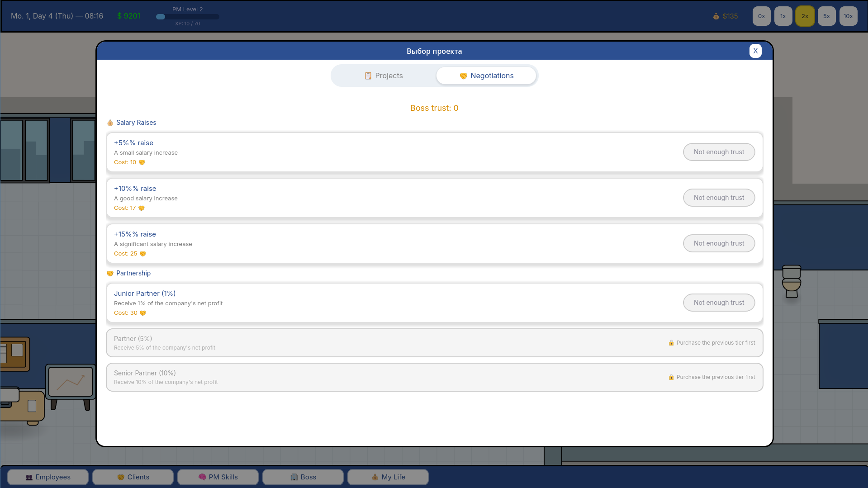Set game speed to 0x pause
868x488 pixels.
762,16
